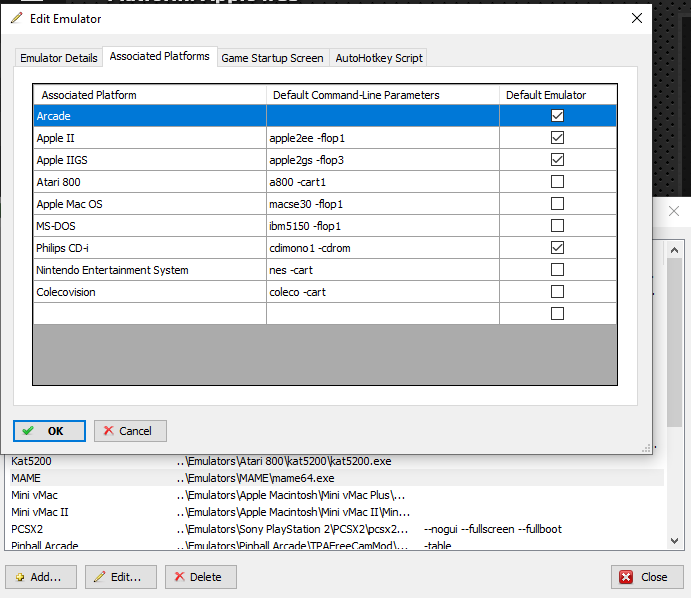691x598 pixels.
Task: Click Close in the emulators window
Action: (x=647, y=577)
